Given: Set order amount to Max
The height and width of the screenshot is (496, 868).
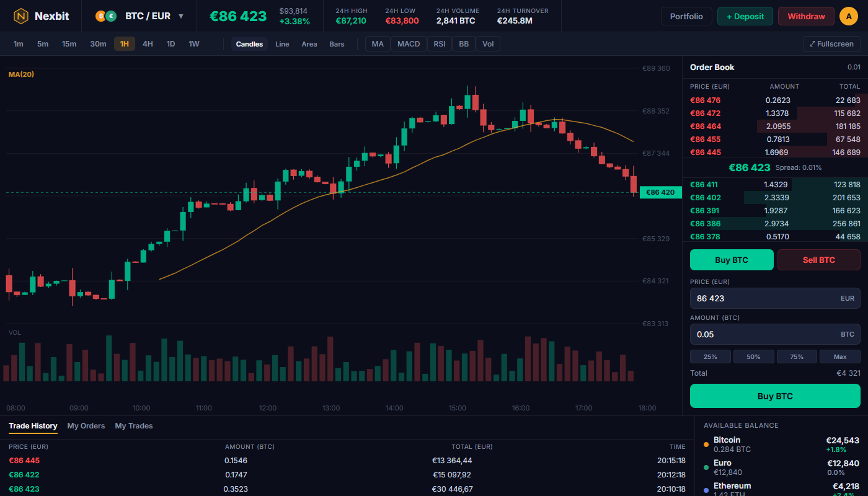Looking at the screenshot, I should pyautogui.click(x=840, y=356).
